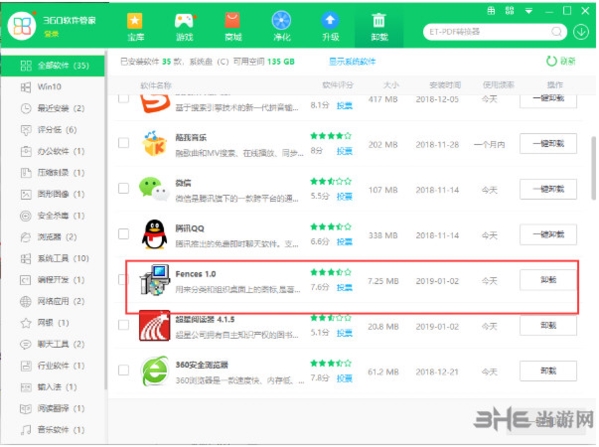
Task: Click the skin shirt icon in title bar
Action: coord(492,10)
